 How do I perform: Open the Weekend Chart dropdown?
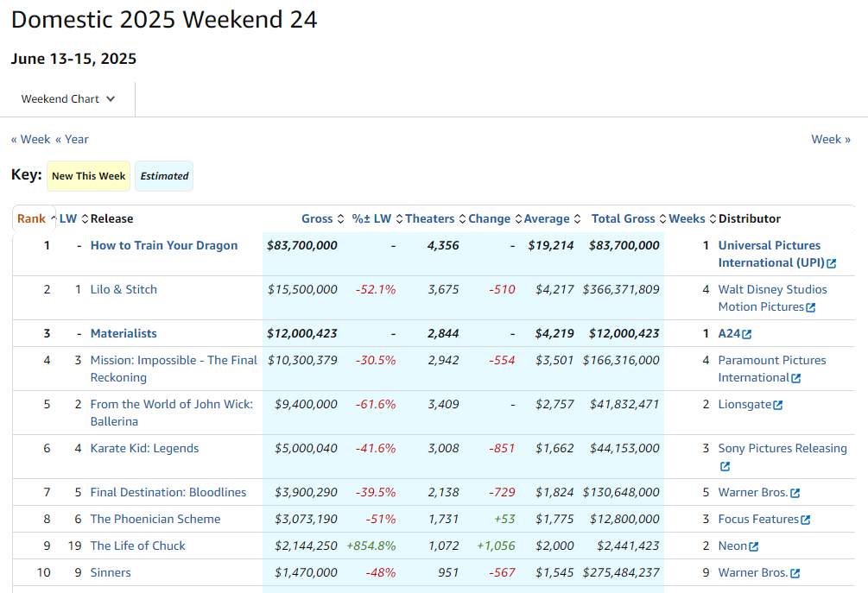click(67, 99)
